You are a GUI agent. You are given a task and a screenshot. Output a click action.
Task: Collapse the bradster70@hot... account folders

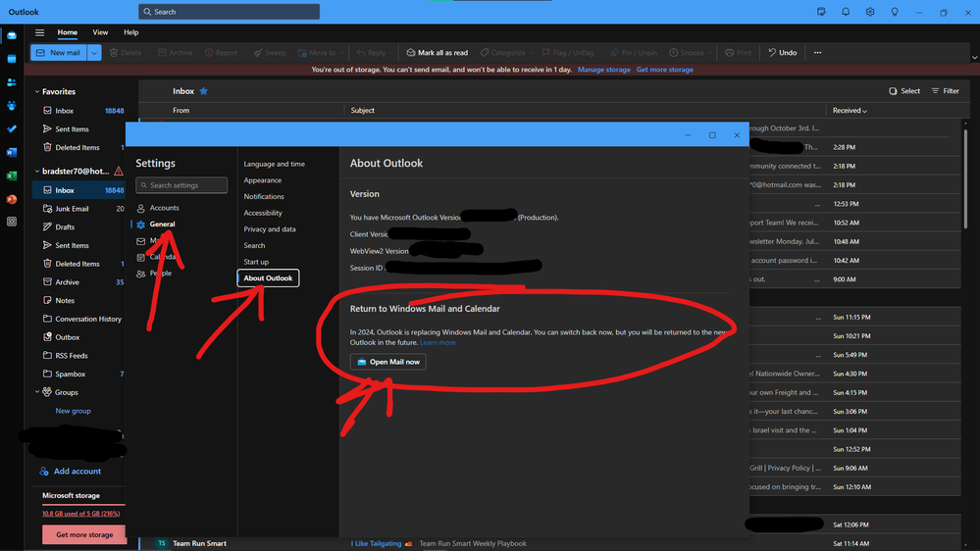click(37, 172)
